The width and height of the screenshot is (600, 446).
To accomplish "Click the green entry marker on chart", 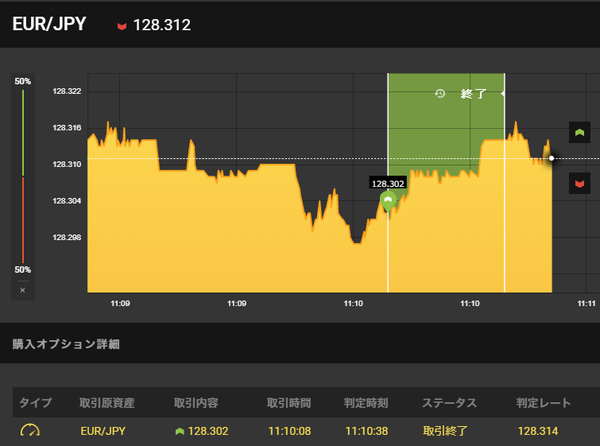I will [x=389, y=200].
